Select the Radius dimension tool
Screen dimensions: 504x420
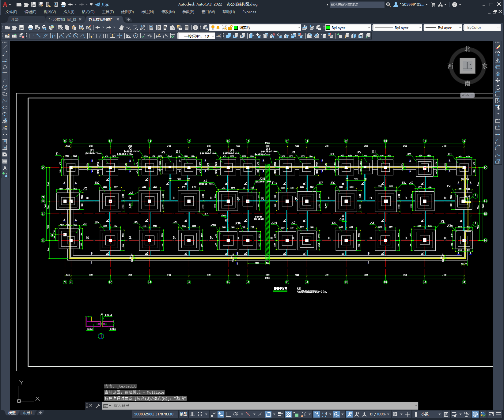tap(62, 36)
